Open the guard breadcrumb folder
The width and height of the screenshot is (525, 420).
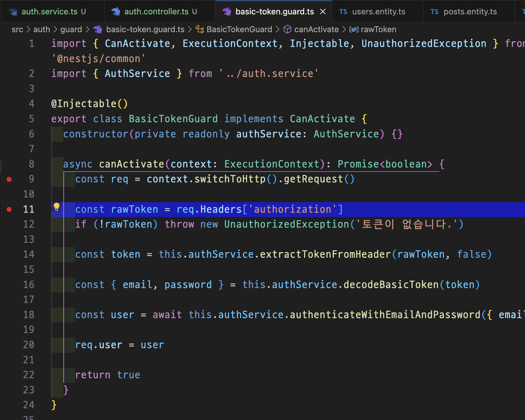tap(71, 30)
